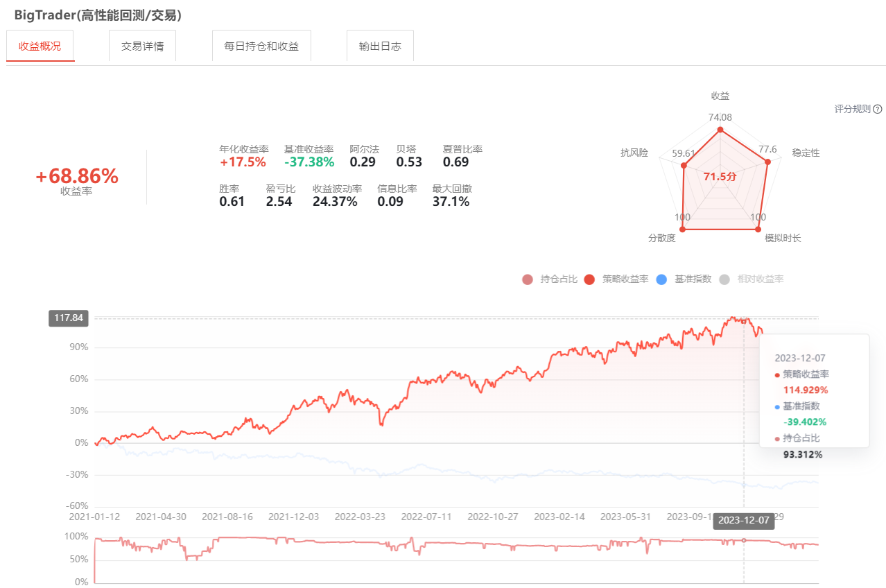Image resolution: width=886 pixels, height=588 pixels.
Task: Click the 模拟时长 vertex dot on radar
Action: tap(758, 229)
